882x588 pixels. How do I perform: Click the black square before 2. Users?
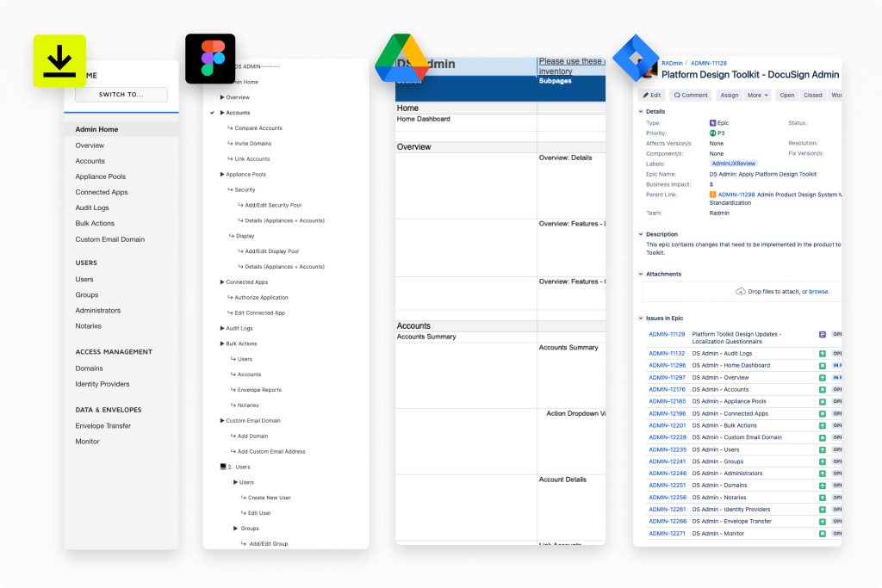223,467
